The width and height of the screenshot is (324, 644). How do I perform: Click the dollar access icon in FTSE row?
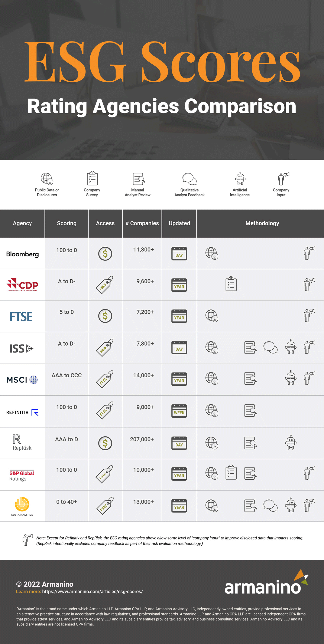tap(105, 316)
